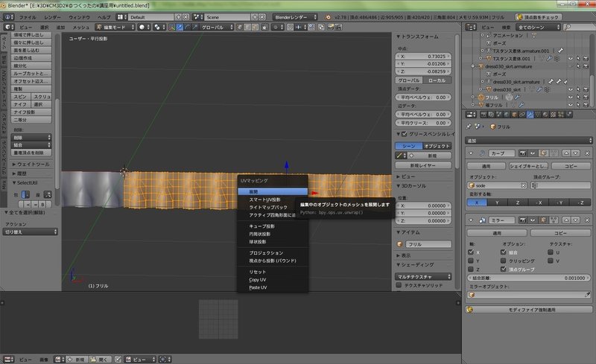This screenshot has width=596, height=364.
Task: Click the ナイフ投影 button
Action: 31,112
